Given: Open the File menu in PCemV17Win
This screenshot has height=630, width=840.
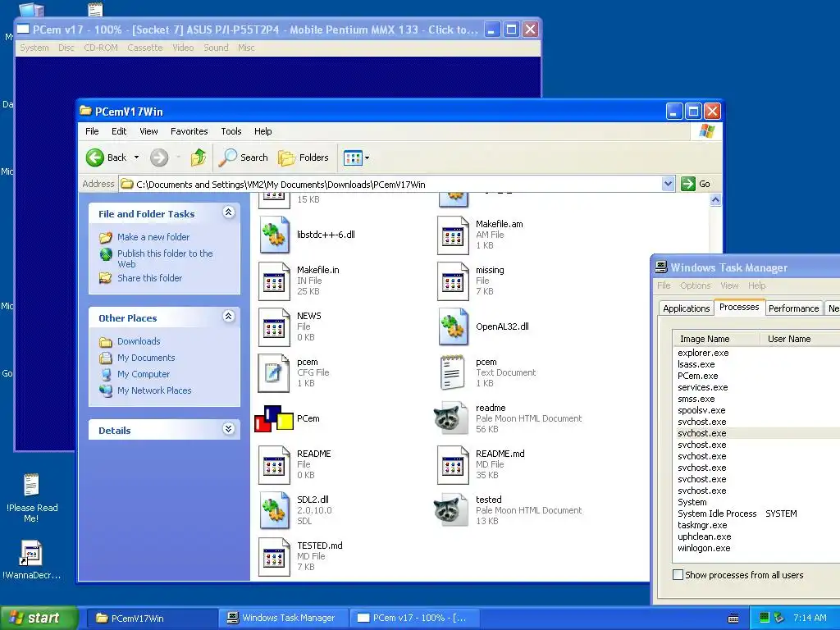Looking at the screenshot, I should (92, 131).
